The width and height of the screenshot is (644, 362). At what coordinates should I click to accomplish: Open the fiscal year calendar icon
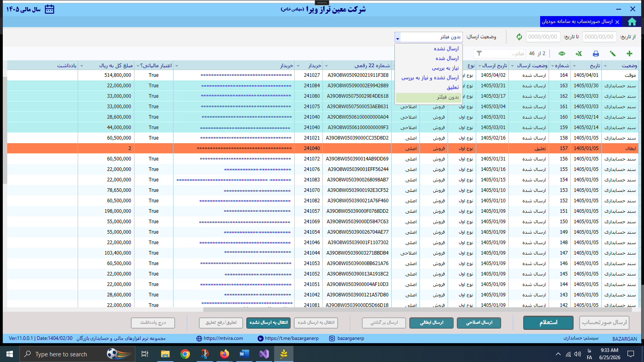pos(50,9)
